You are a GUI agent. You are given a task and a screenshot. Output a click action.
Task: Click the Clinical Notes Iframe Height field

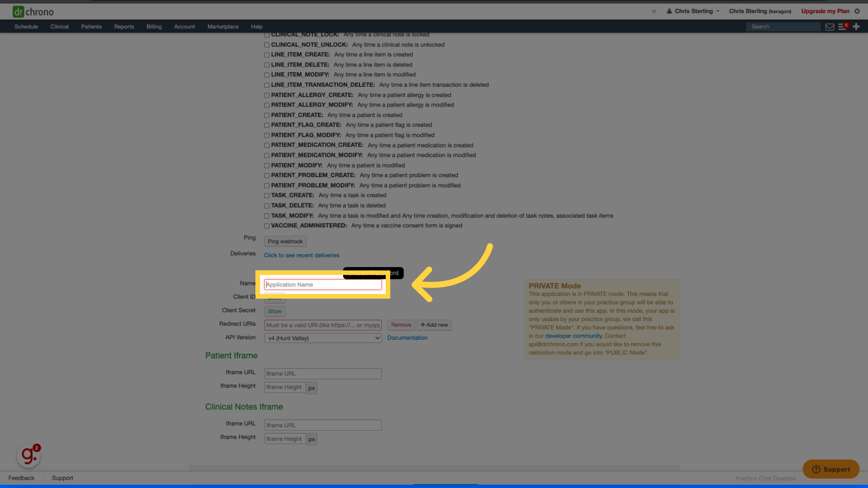tap(285, 439)
